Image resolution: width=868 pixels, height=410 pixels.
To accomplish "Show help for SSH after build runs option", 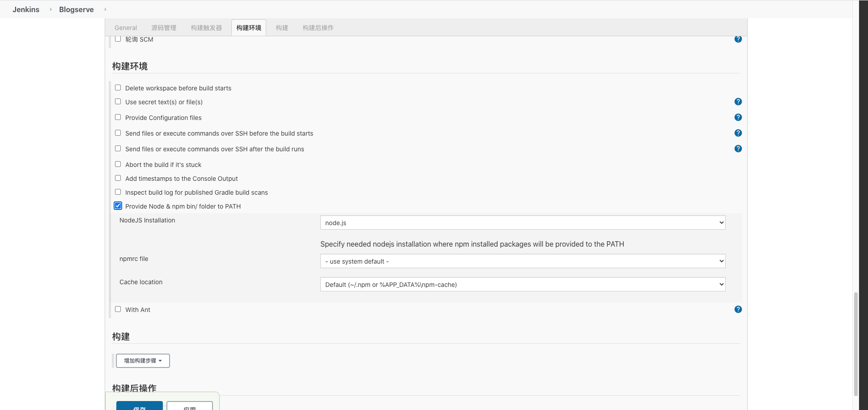I will 738,149.
